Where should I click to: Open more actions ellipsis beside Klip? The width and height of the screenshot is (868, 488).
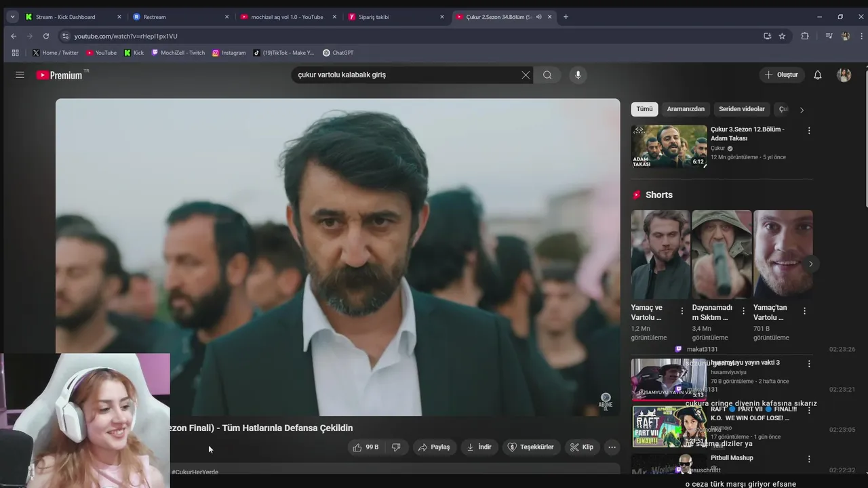coord(612,447)
